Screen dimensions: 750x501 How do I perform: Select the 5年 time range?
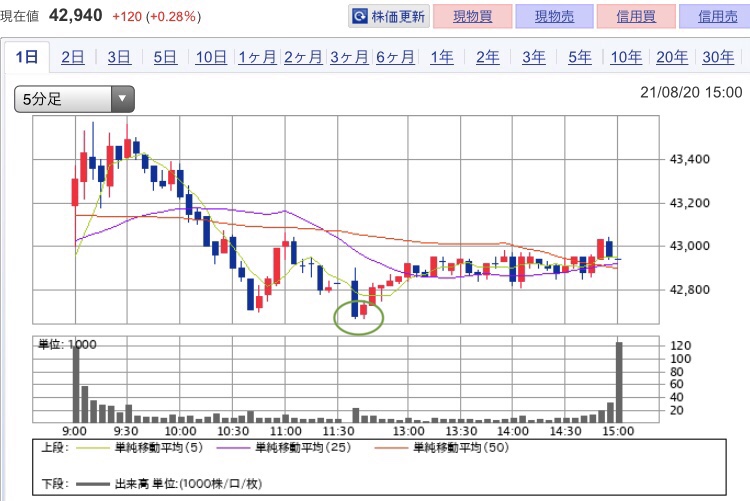point(580,57)
